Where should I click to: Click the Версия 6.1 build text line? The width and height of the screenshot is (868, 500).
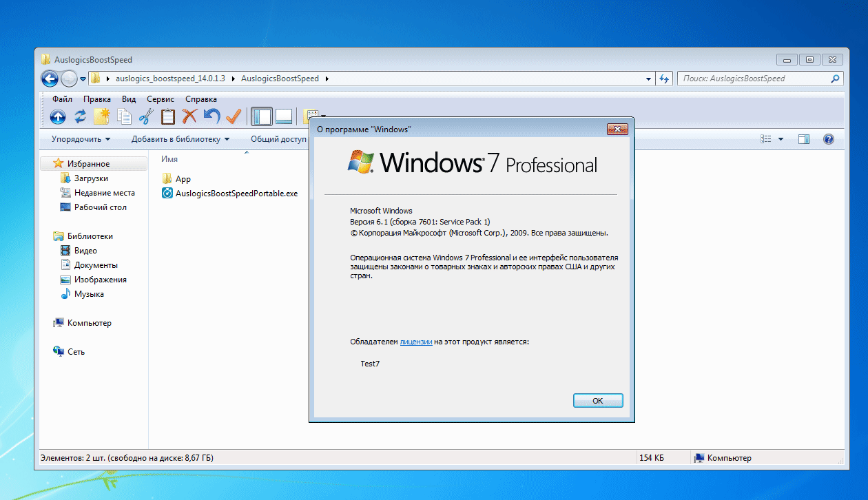point(420,222)
